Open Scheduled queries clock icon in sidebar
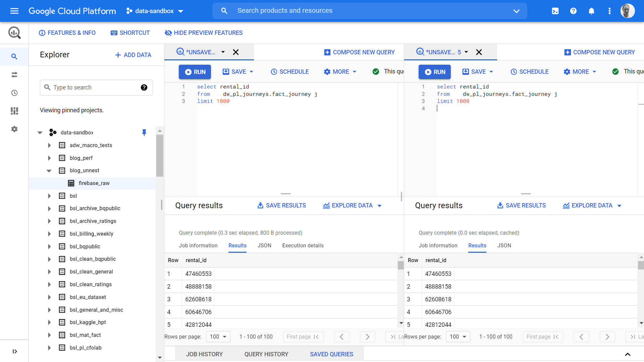 coord(14,93)
